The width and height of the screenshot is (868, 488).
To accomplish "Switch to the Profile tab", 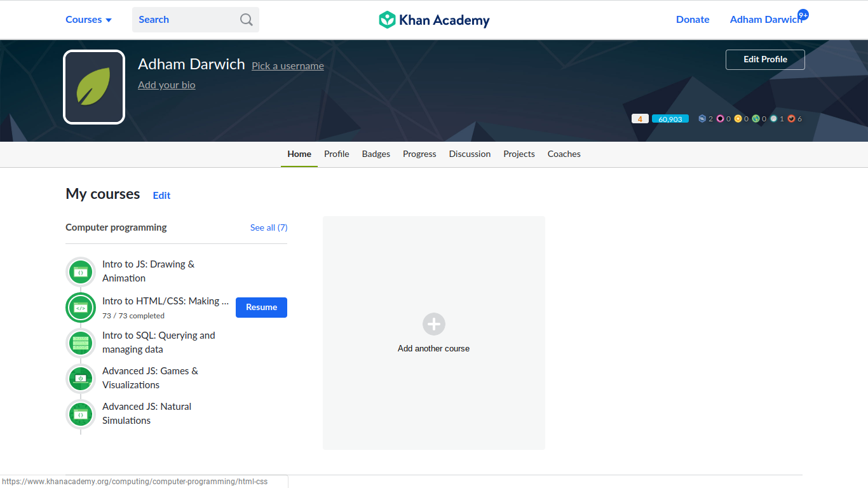I will point(337,154).
